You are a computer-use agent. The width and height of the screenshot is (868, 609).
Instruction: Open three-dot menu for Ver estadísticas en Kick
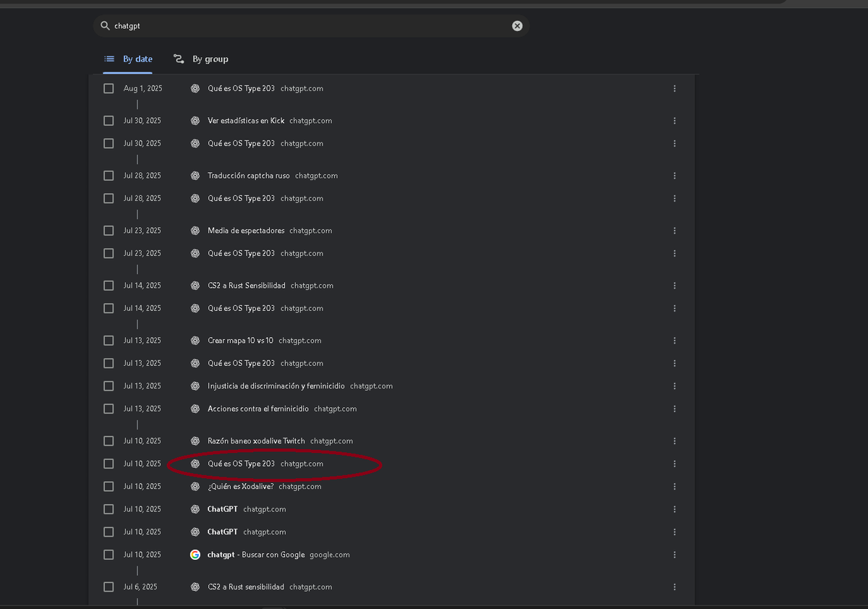675,121
